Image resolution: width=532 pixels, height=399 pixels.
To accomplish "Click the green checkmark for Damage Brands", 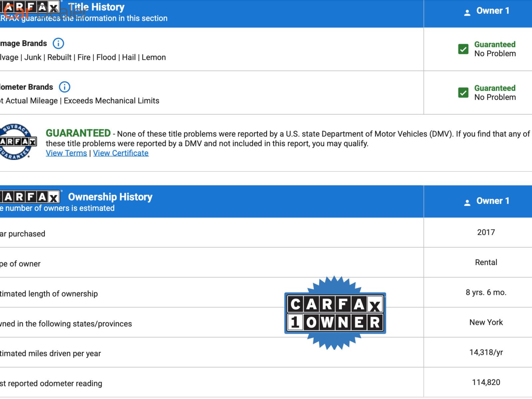I will click(463, 49).
